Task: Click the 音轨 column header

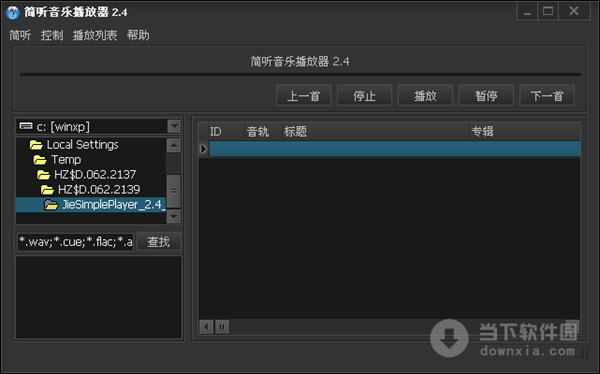Action: [x=263, y=131]
